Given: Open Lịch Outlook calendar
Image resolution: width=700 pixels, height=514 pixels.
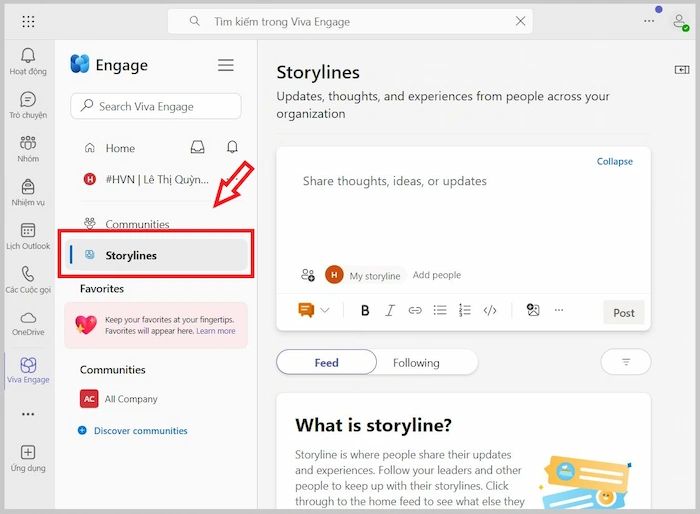Looking at the screenshot, I should click(28, 237).
